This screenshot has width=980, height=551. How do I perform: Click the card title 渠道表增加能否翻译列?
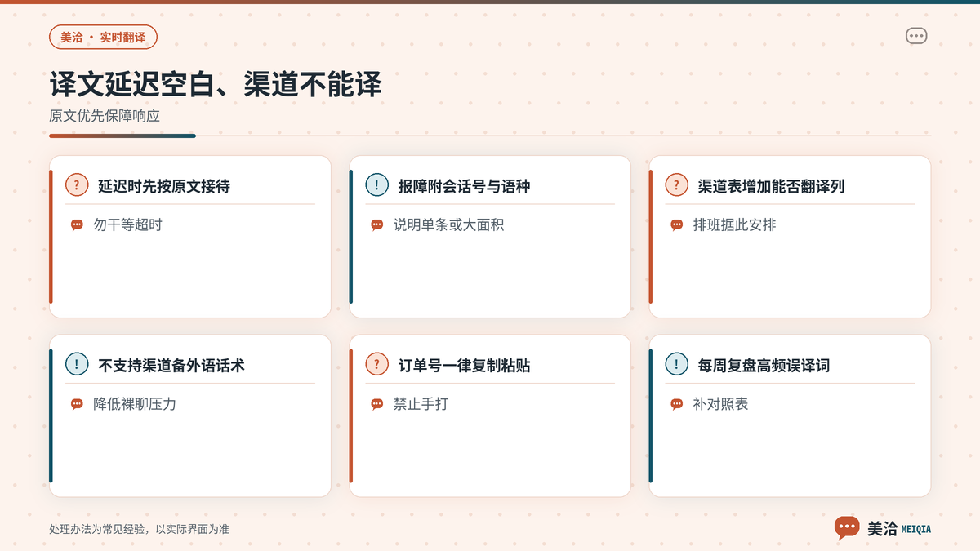point(771,186)
